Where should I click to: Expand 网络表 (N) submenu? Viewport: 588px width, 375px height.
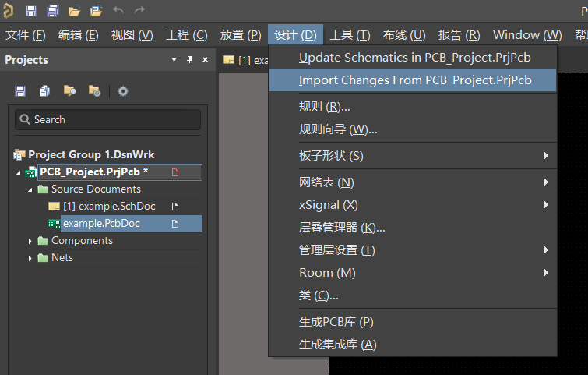click(413, 182)
